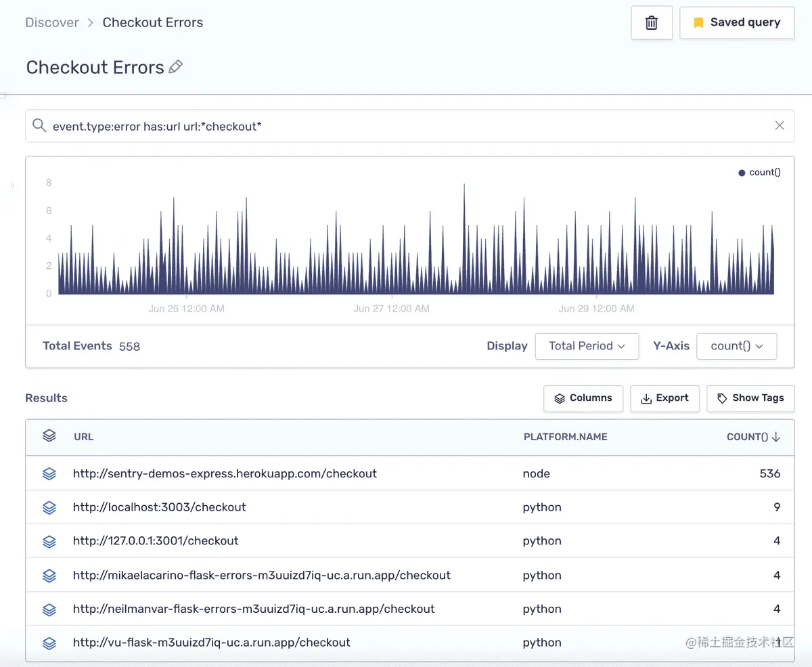The width and height of the screenshot is (812, 667).
Task: Click the stack icon in table header
Action: click(49, 437)
